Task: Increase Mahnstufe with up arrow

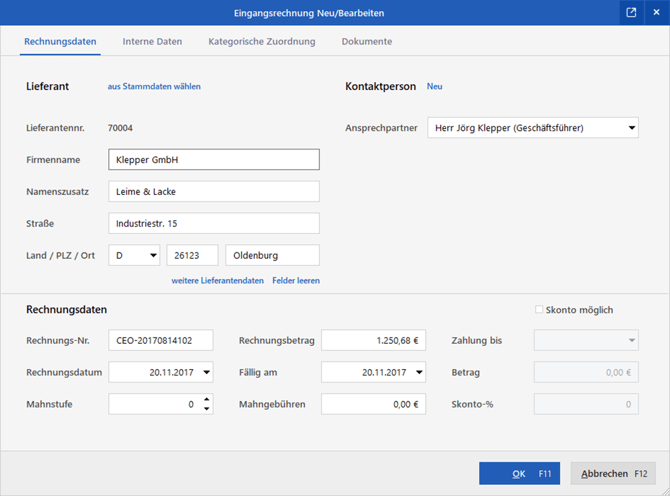Action: pos(206,399)
